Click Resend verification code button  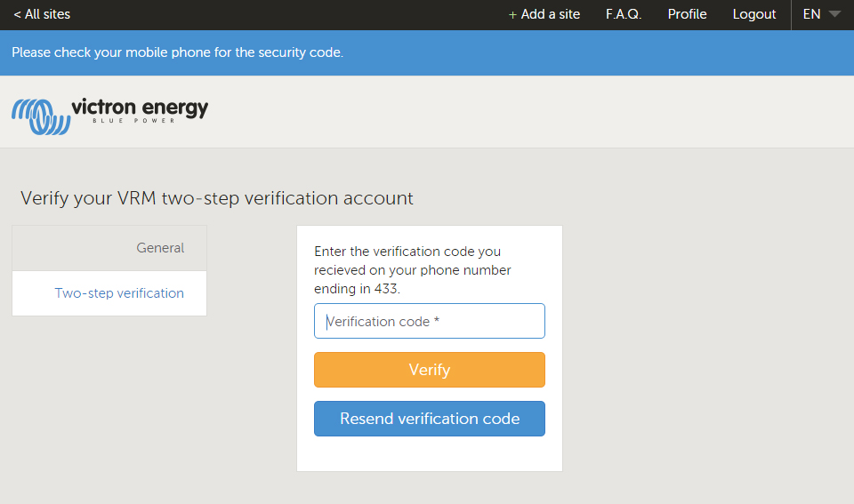click(429, 419)
